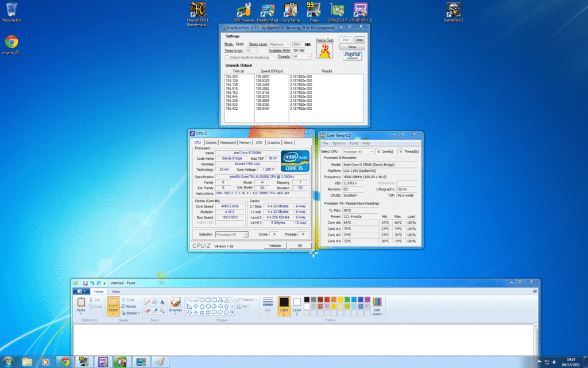Click the Freeze Test flame icon
This screenshot has width=588, height=368.
(x=325, y=51)
